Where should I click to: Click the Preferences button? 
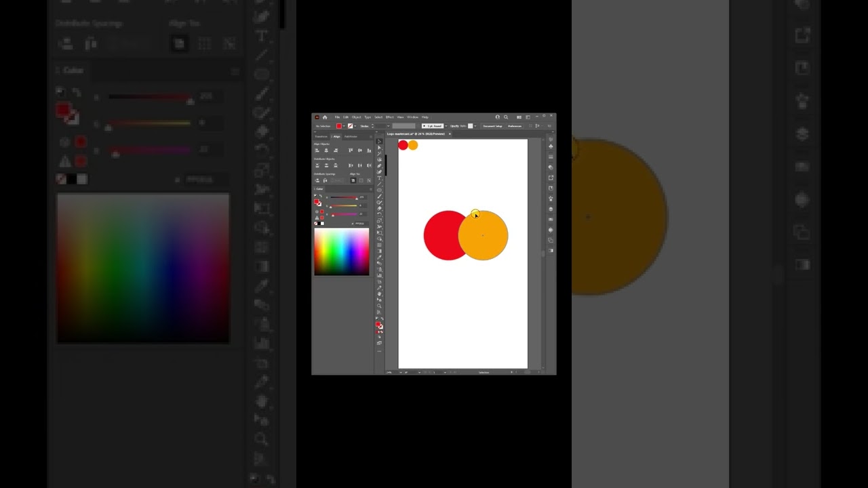515,126
